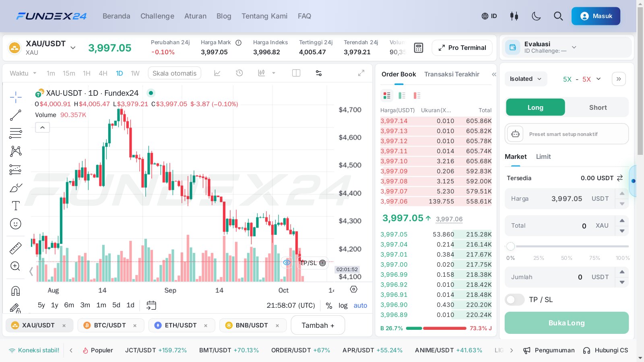Screen dimensions: 644x362
Task: Click the order size percentage slider handle
Action: coord(511,246)
